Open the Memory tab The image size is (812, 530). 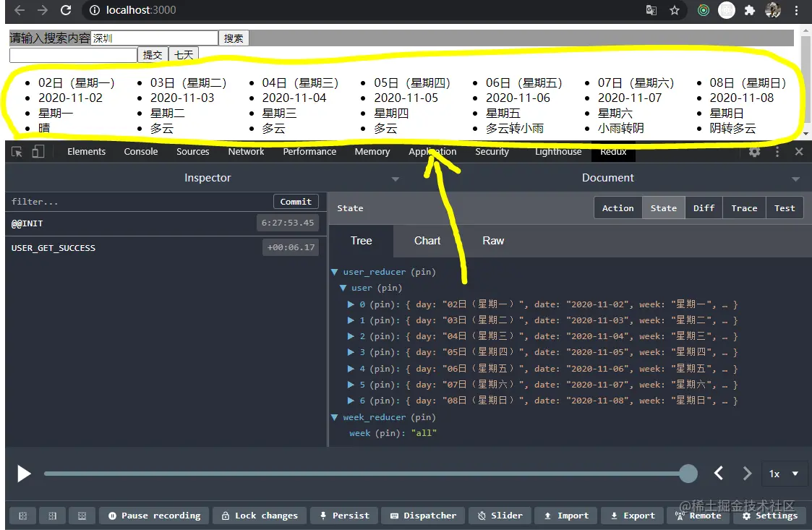point(372,151)
